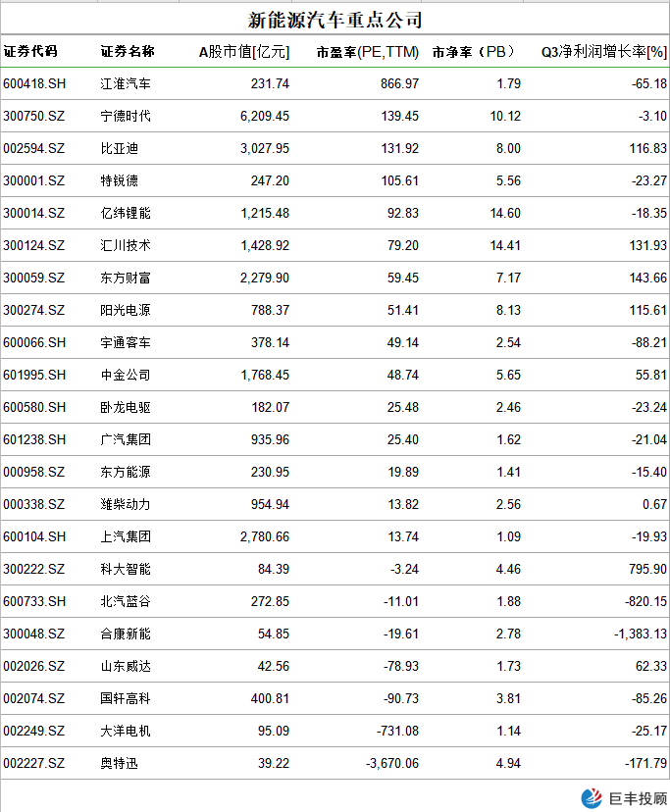This screenshot has width=670, height=812.
Task: Click growth rate 795.90
Action: pyautogui.click(x=648, y=569)
